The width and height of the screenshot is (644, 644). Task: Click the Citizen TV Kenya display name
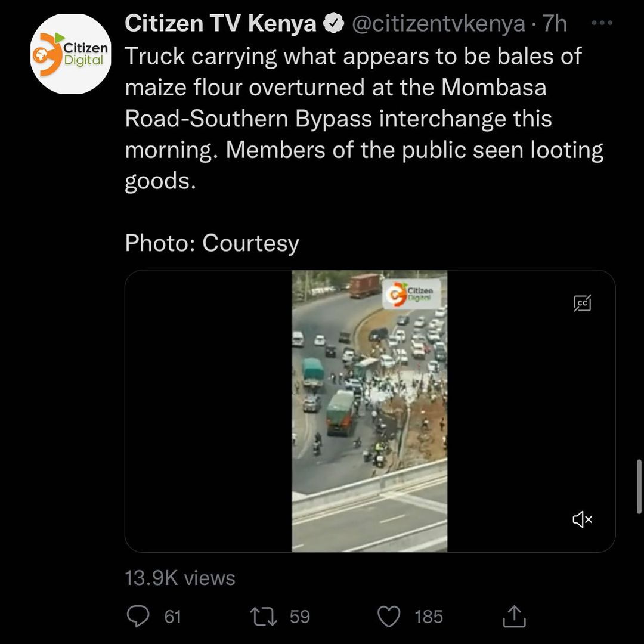[221, 24]
